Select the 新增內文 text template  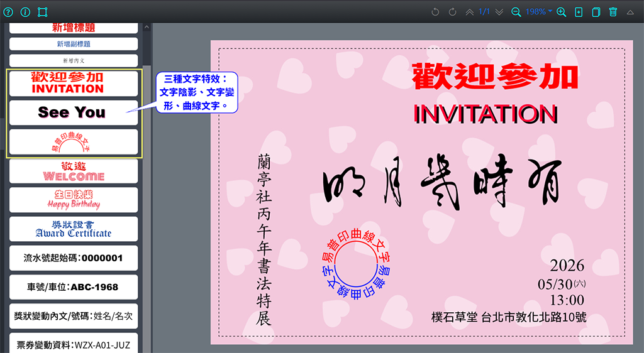click(73, 61)
